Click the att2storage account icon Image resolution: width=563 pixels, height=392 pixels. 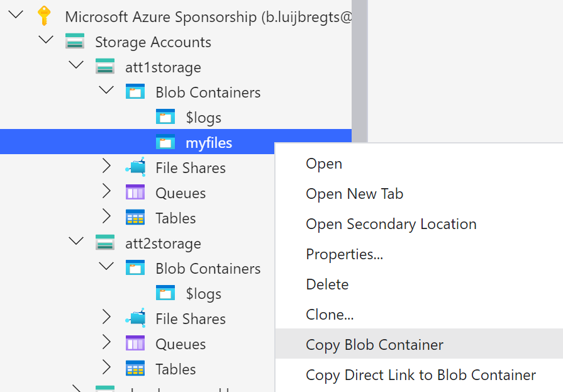tap(105, 244)
